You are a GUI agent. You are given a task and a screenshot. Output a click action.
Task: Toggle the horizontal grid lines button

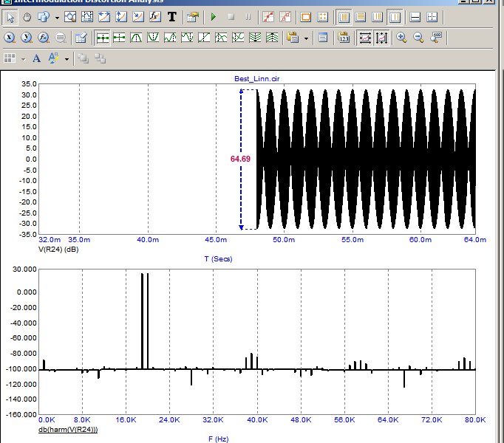pyautogui.click(x=361, y=17)
